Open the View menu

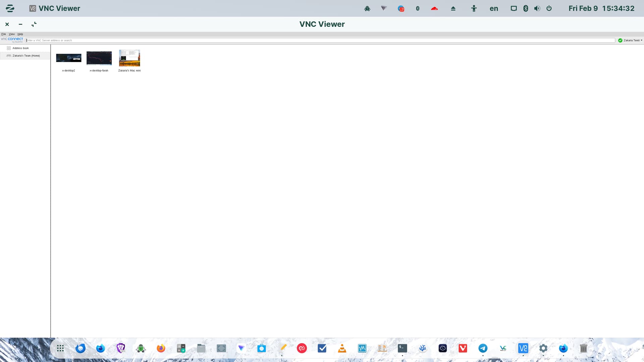tap(12, 34)
